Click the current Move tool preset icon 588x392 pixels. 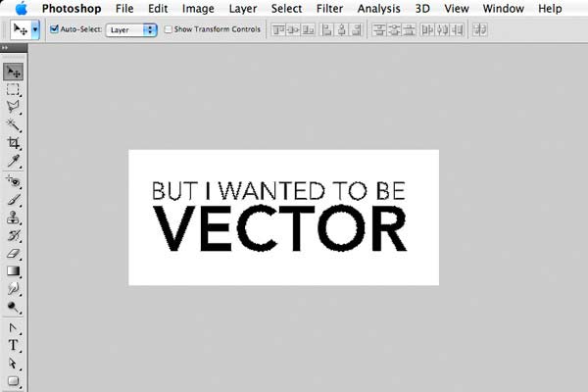(x=21, y=29)
